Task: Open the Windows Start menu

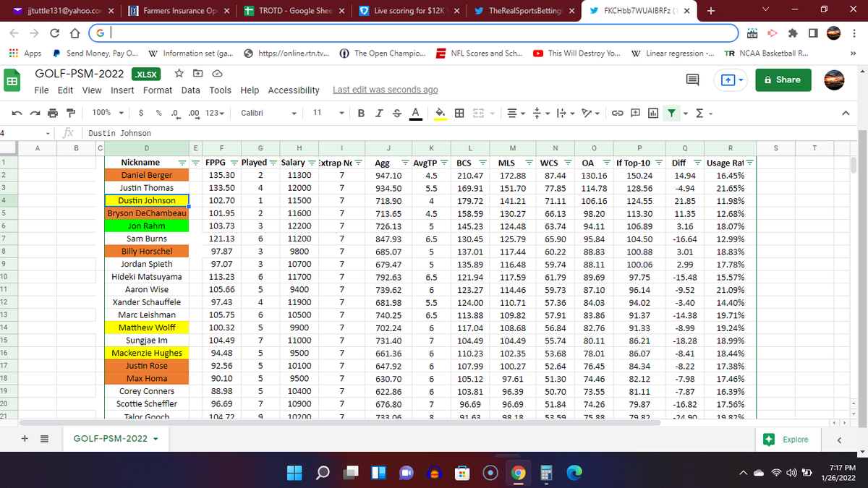Action: 294,473
